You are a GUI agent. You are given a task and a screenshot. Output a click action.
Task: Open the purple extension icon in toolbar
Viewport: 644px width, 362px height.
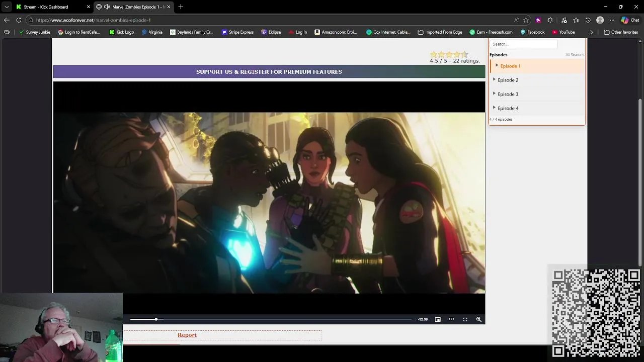pyautogui.click(x=538, y=20)
